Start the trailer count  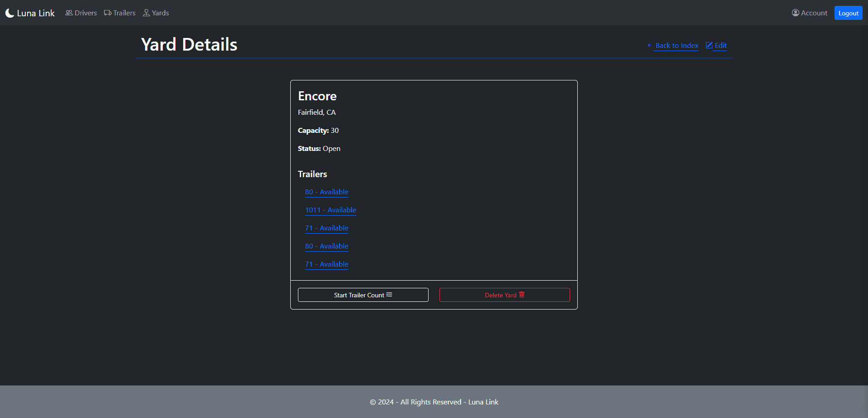[x=363, y=295]
